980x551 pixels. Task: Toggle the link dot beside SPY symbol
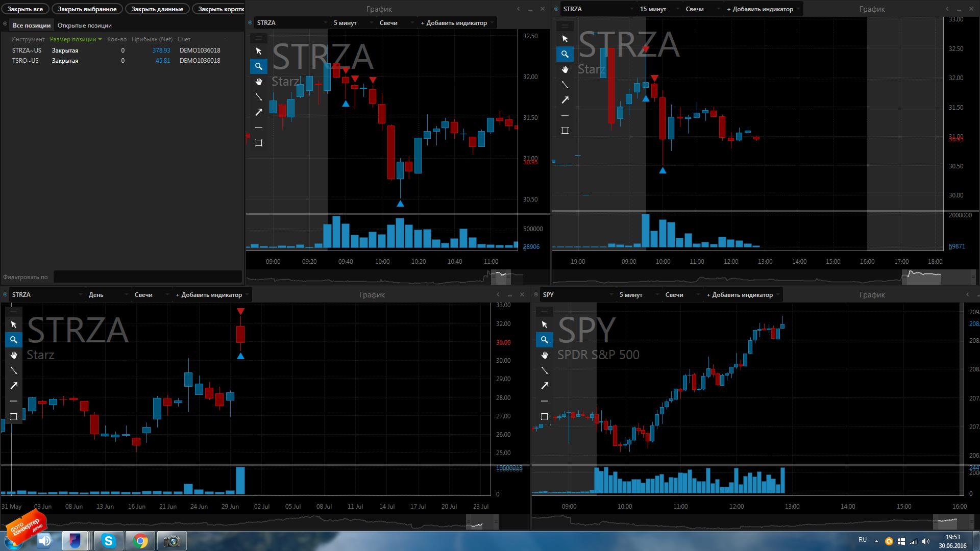[x=536, y=295]
